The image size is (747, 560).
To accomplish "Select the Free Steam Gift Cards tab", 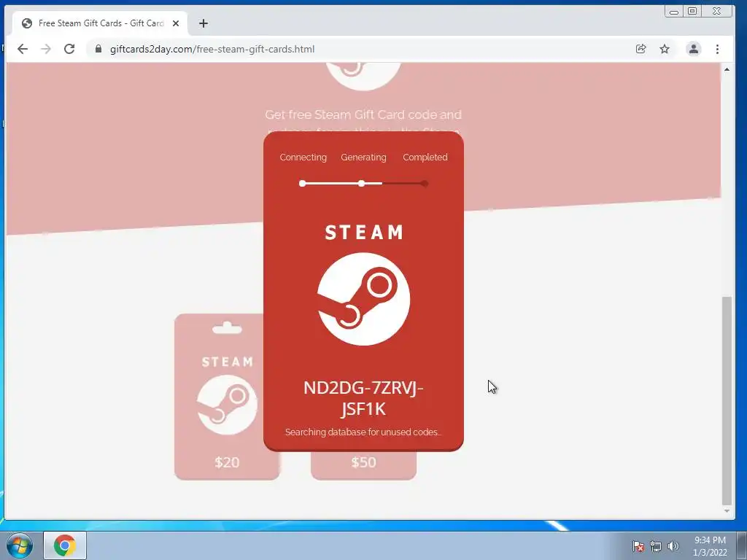I will [101, 23].
